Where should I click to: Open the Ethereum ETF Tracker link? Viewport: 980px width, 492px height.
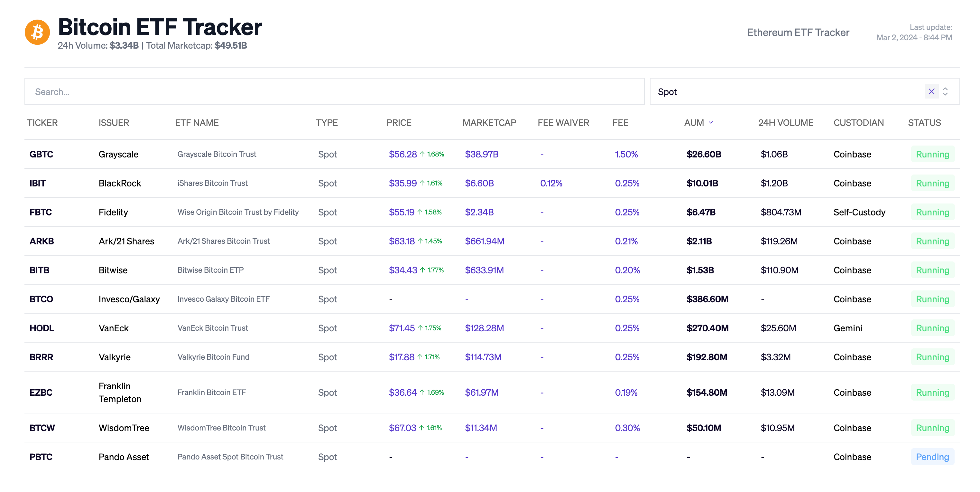click(798, 33)
